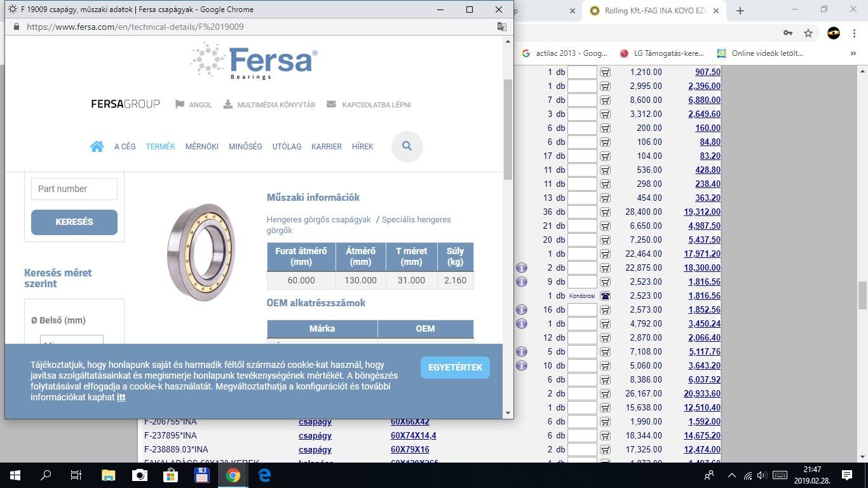The image size is (868, 488).
Task: Open the MULTIMÉDIA KÖNYVTÁR download link
Action: click(x=269, y=105)
